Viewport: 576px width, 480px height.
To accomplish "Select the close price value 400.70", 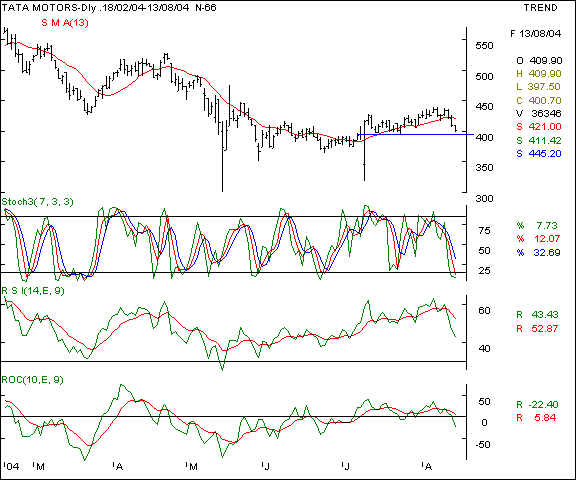I will coord(545,100).
